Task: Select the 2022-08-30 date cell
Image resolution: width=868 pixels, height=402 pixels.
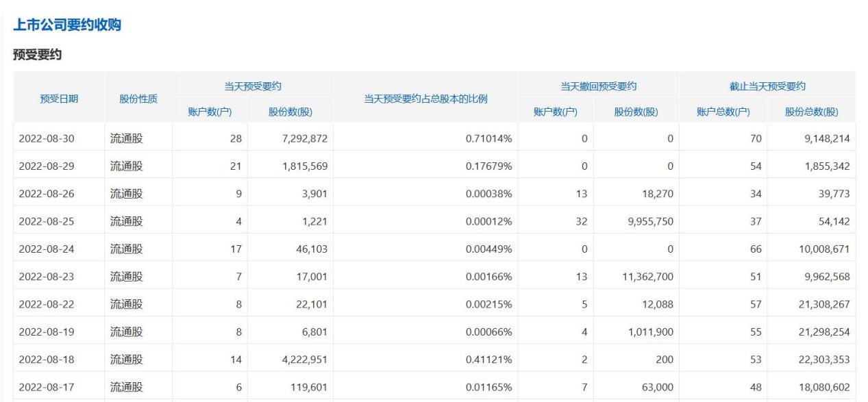Action: [x=47, y=139]
